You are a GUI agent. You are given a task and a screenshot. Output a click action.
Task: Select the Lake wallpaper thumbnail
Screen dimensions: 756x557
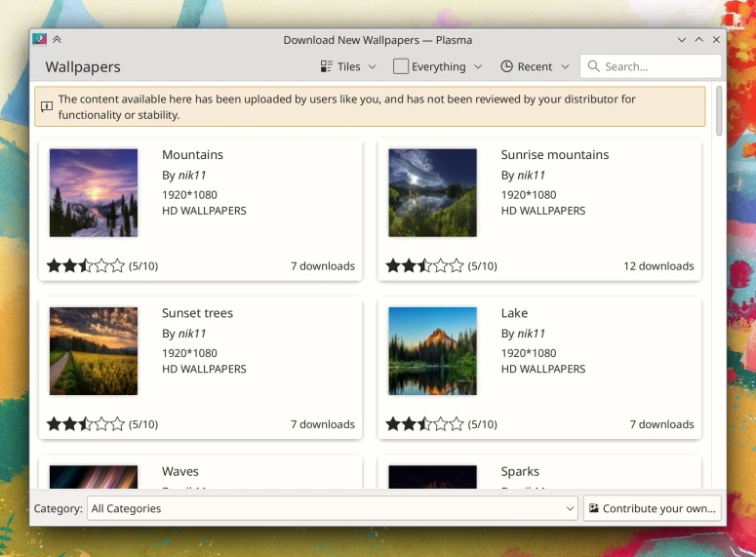coord(432,351)
